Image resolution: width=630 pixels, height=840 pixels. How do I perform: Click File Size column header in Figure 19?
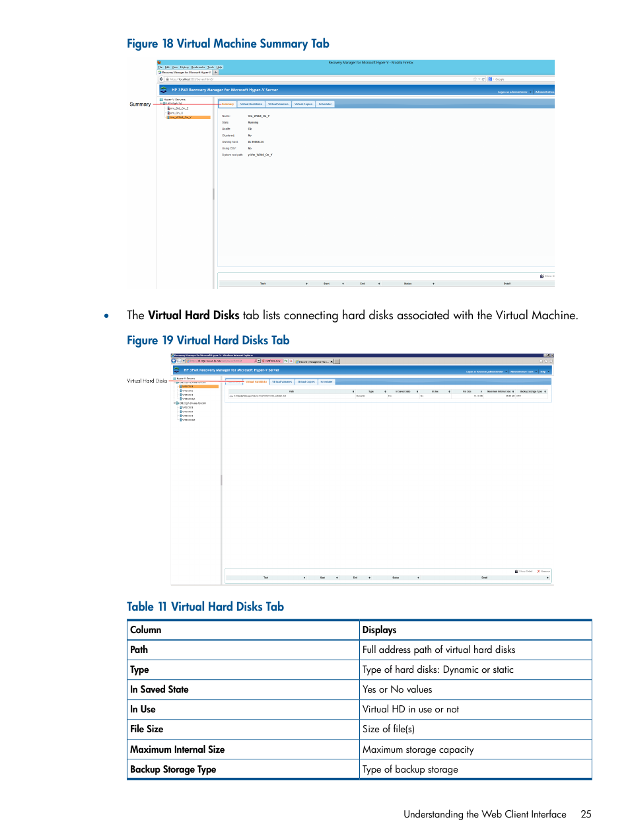coord(467,391)
